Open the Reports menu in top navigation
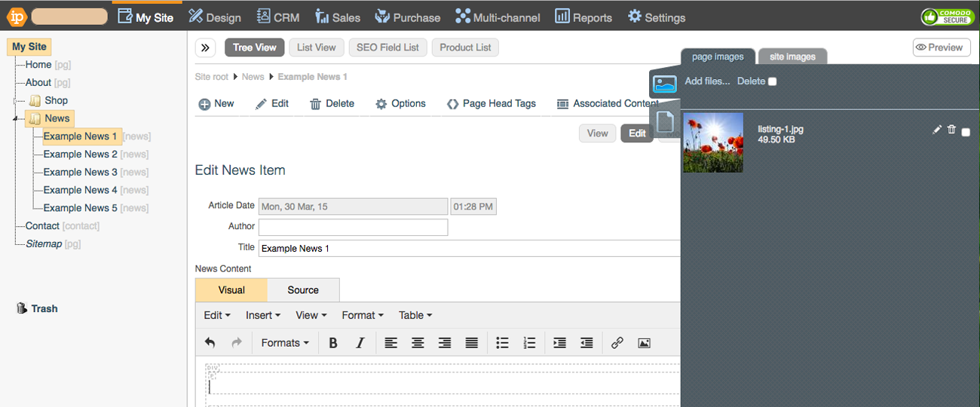 point(583,17)
